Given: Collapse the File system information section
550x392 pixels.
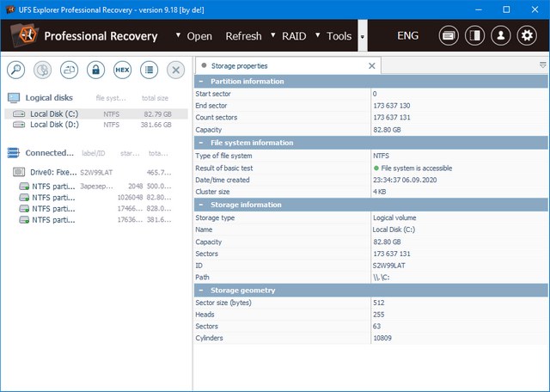Looking at the screenshot, I should 201,143.
